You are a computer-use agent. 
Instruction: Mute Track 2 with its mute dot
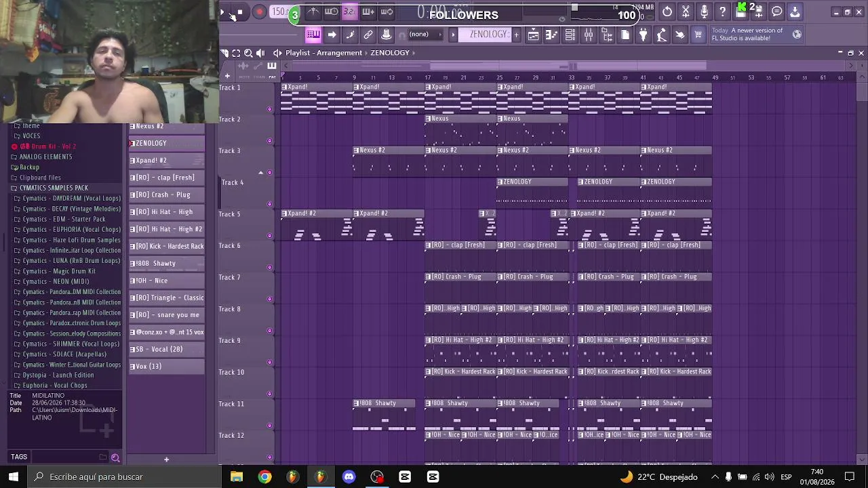point(269,140)
